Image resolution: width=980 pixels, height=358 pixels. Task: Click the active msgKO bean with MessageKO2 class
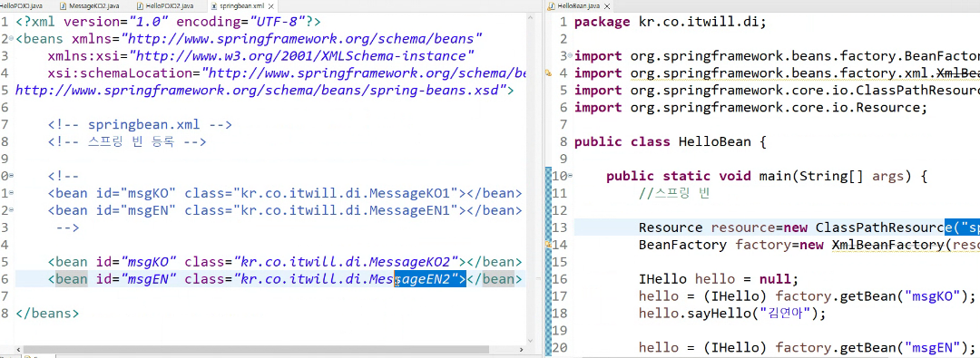pyautogui.click(x=284, y=262)
